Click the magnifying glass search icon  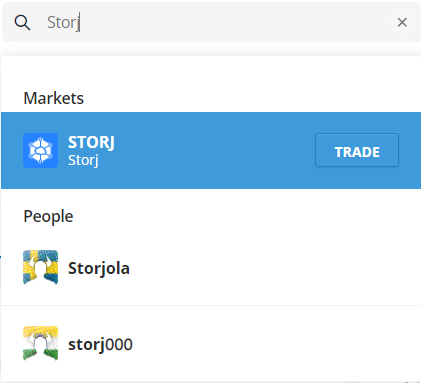point(22,23)
